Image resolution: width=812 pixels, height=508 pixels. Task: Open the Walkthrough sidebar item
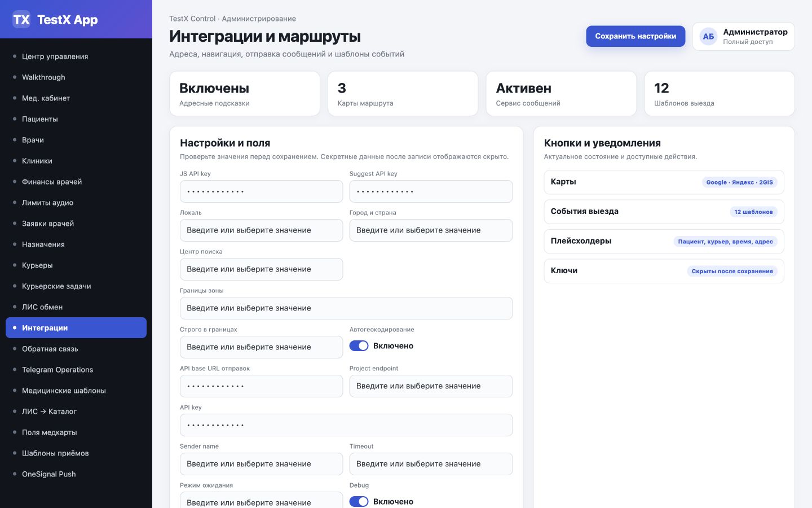(x=76, y=77)
